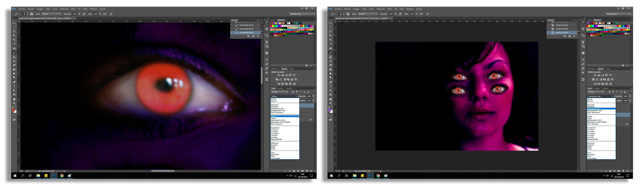Open Imagen menu in left Photoshop window

coord(40,9)
